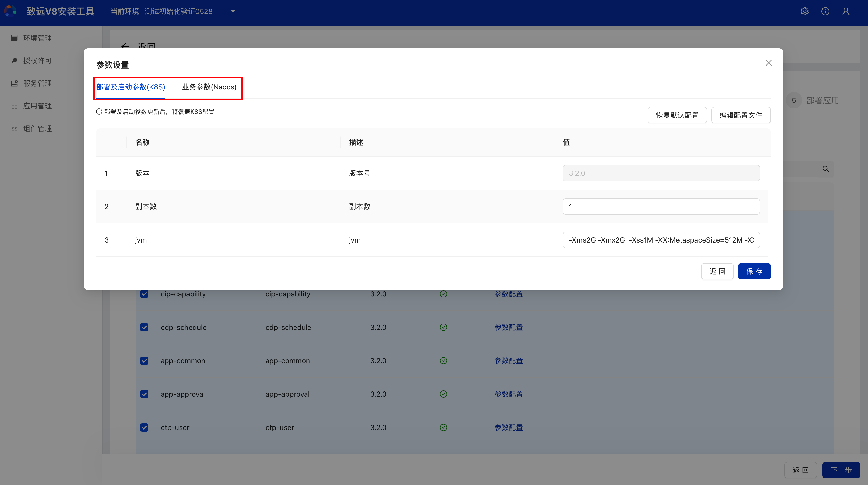868x485 pixels.
Task: Click 返回 button in the dialog footer
Action: click(717, 271)
